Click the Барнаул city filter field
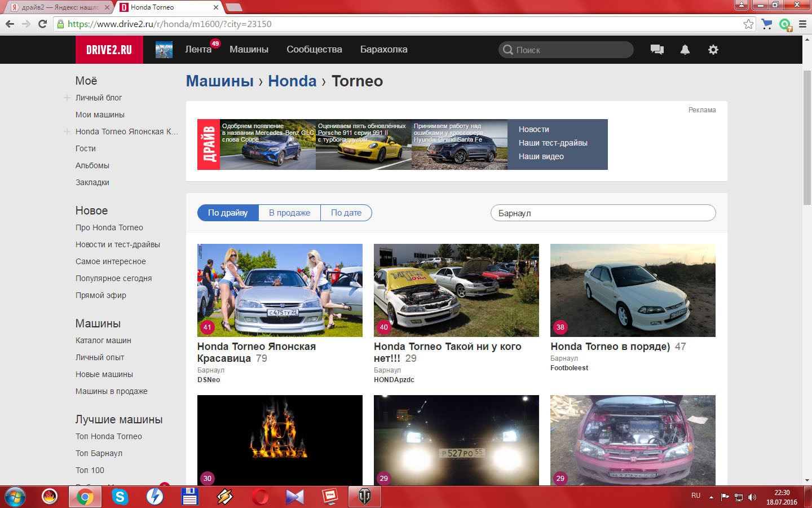The width and height of the screenshot is (812, 508). [603, 213]
